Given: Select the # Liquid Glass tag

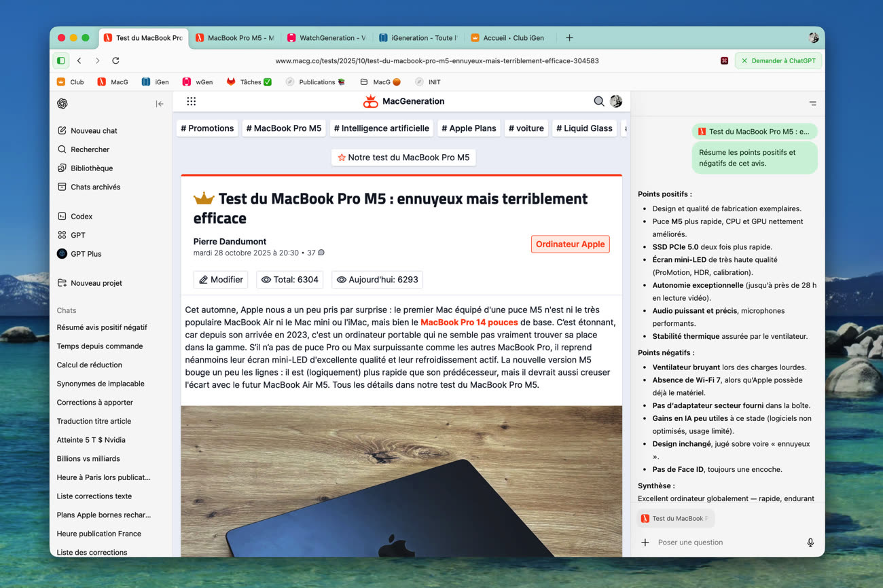Looking at the screenshot, I should coord(584,128).
